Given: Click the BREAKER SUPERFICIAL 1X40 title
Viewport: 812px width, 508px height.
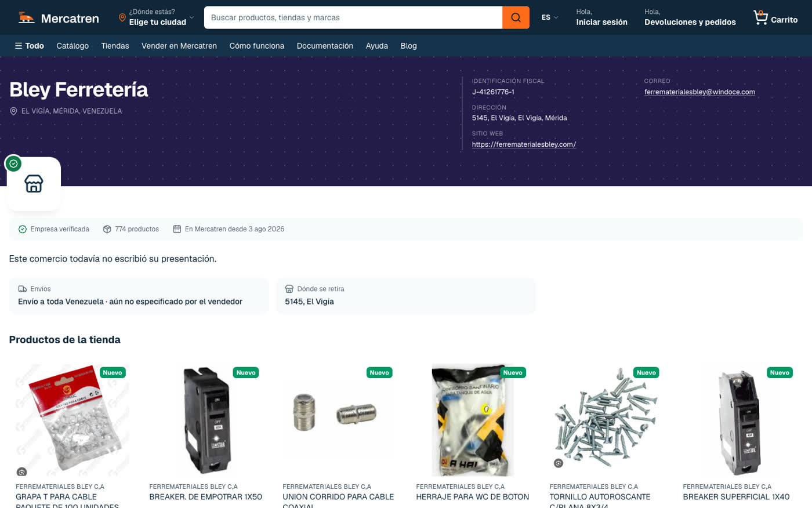Looking at the screenshot, I should (x=737, y=497).
